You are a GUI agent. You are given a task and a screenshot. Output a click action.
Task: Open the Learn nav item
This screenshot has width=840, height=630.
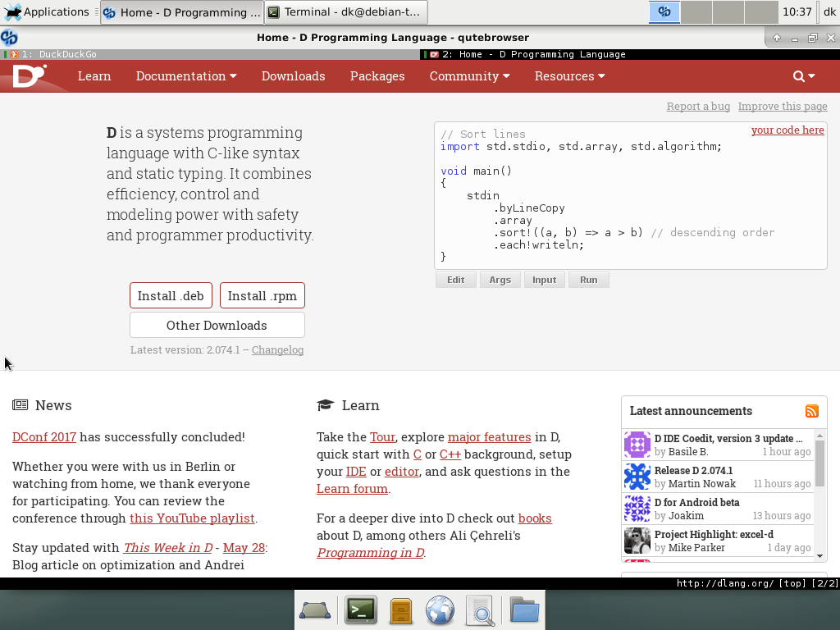pos(94,76)
